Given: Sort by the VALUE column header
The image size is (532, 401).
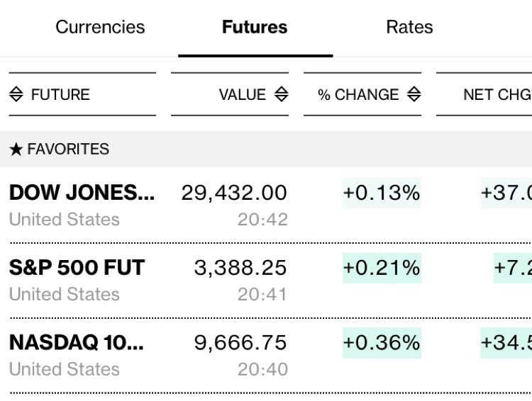Looking at the screenshot, I should tap(242, 94).
